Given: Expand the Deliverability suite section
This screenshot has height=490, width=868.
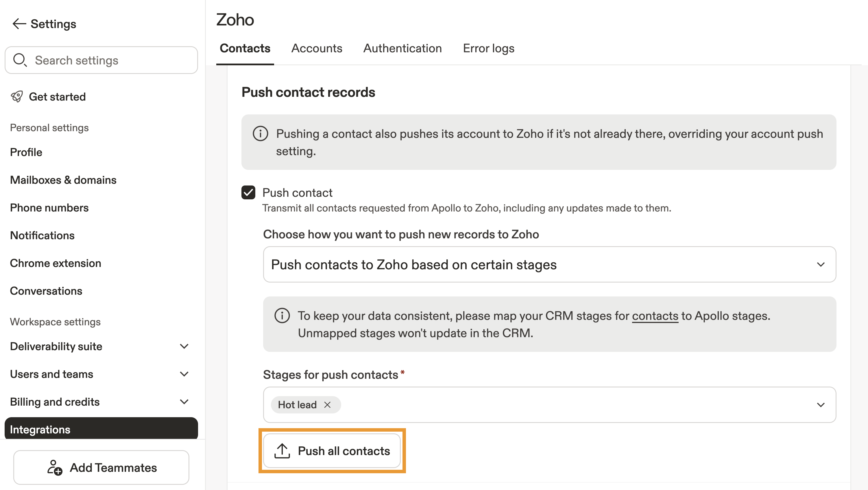Looking at the screenshot, I should point(184,346).
